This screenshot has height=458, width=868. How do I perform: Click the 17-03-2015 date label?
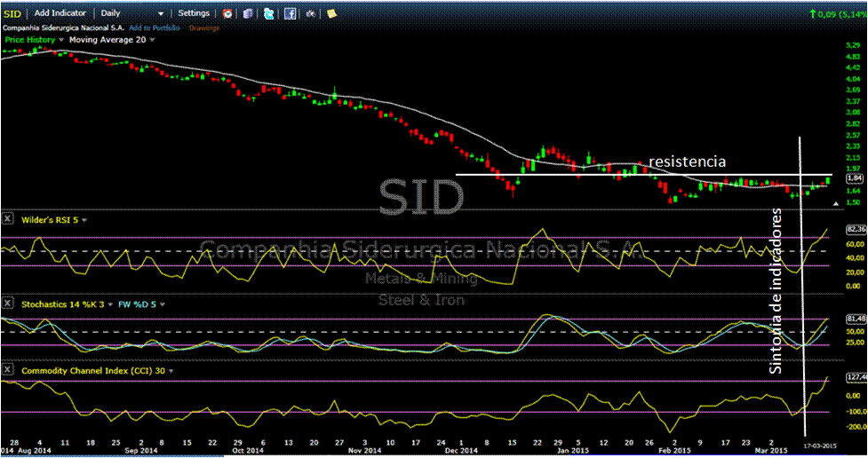[x=820, y=446]
